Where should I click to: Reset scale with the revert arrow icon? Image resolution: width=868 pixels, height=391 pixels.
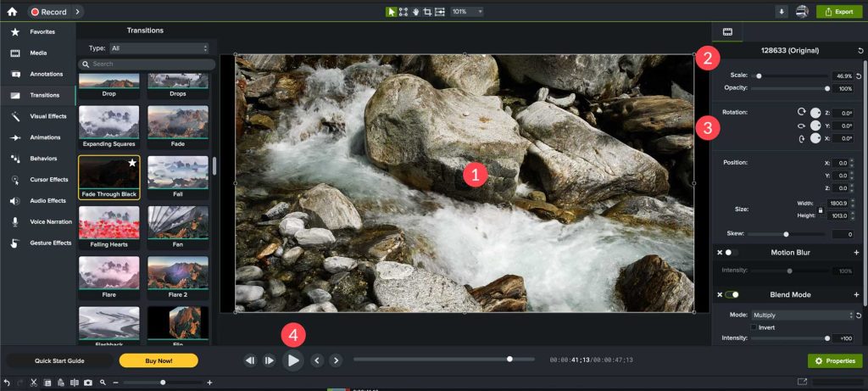[x=859, y=75]
